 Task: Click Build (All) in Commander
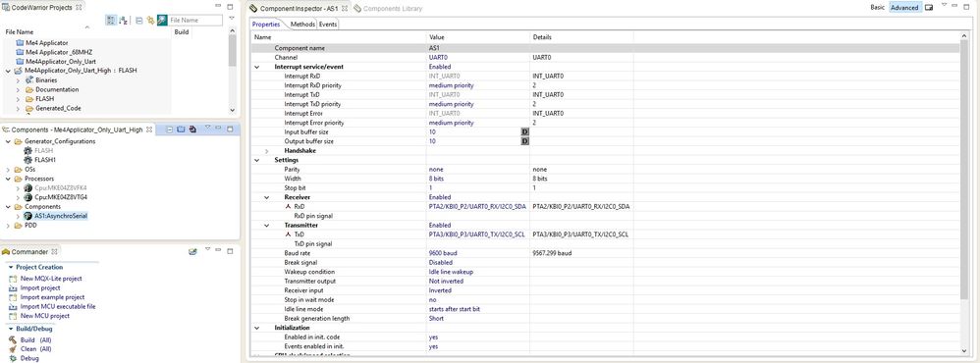point(35,339)
